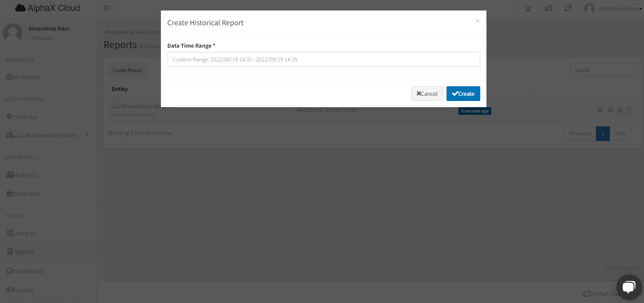644x303 pixels.
Task: Open the live chat bubble
Action: tap(628, 287)
